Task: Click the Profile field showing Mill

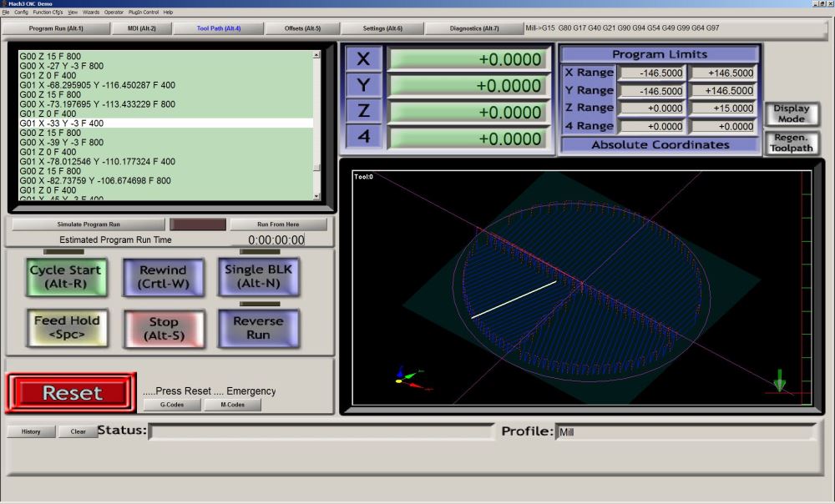Action: click(686, 431)
